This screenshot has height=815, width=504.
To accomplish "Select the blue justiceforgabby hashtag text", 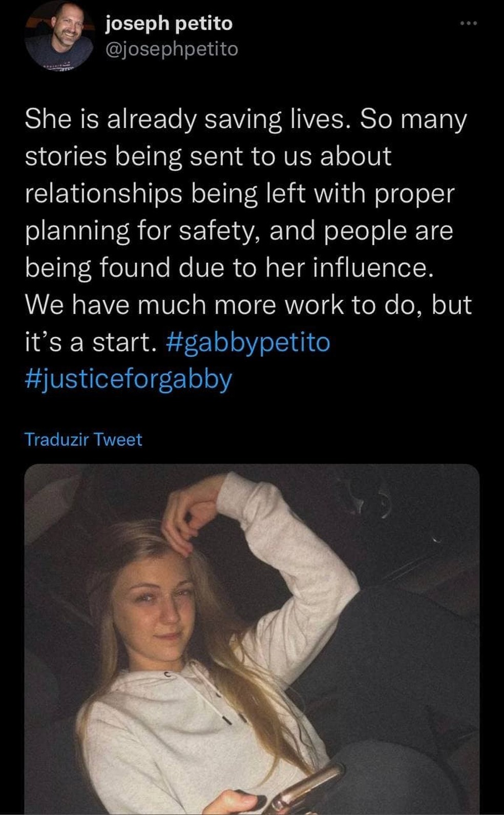I will point(129,379).
